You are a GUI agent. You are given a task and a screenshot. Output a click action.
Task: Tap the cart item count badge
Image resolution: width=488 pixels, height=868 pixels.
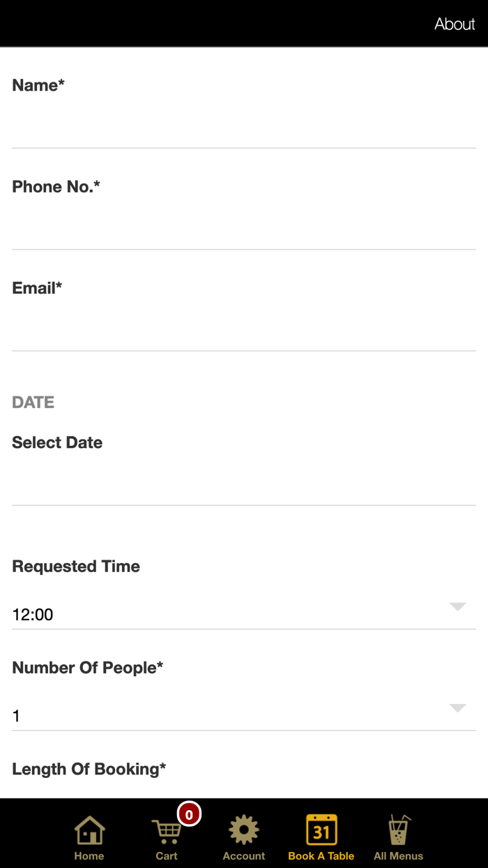(189, 814)
